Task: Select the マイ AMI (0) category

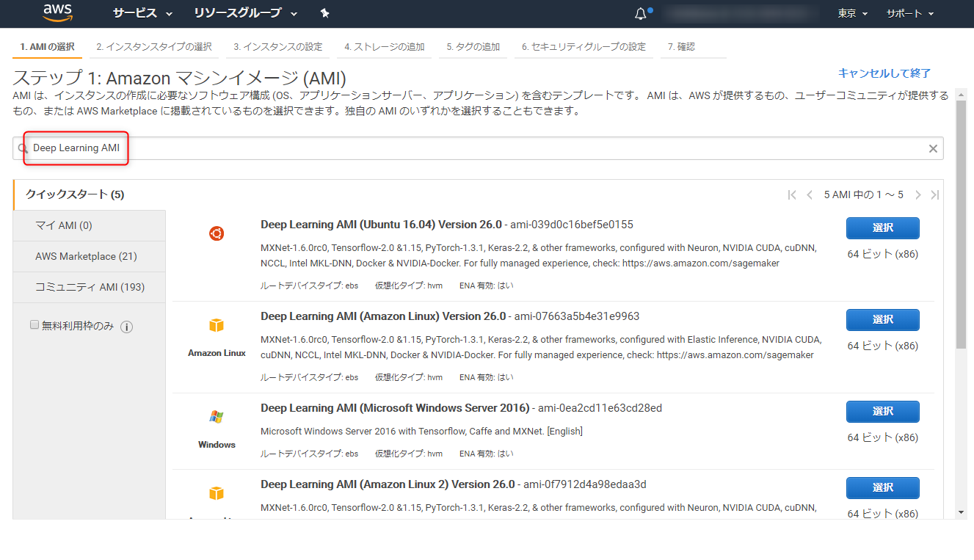Action: click(90, 225)
